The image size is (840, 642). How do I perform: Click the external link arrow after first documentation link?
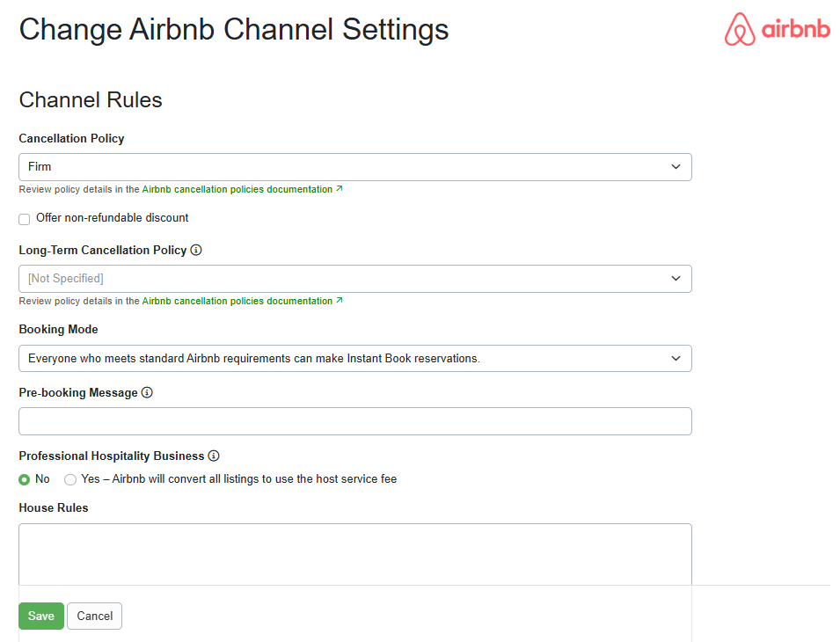[x=339, y=188]
